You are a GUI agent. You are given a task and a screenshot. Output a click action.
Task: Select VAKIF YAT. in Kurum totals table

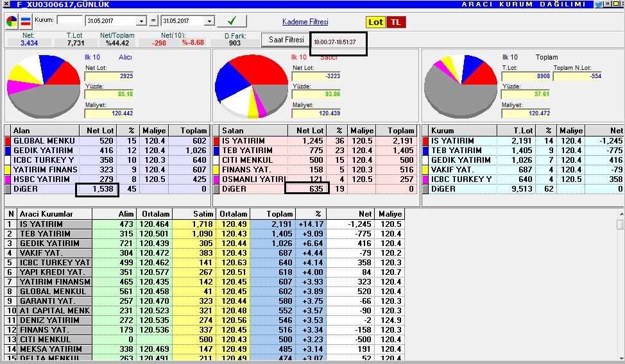click(x=524, y=170)
